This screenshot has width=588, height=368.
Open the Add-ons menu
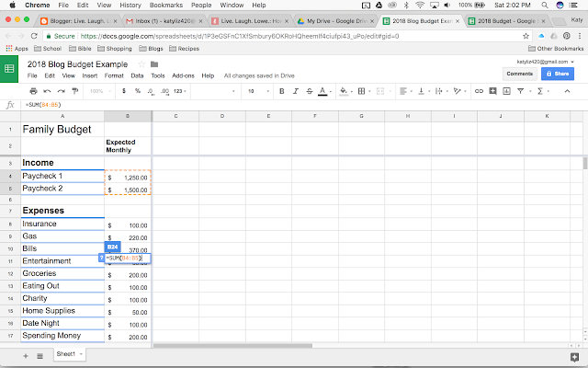183,75
